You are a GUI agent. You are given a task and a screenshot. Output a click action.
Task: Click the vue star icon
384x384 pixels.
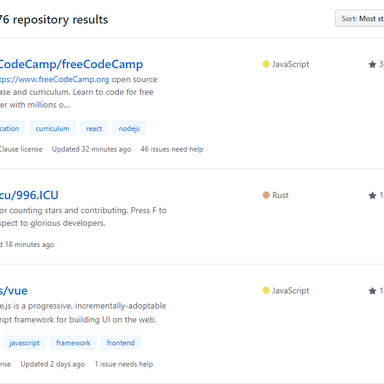click(x=372, y=291)
